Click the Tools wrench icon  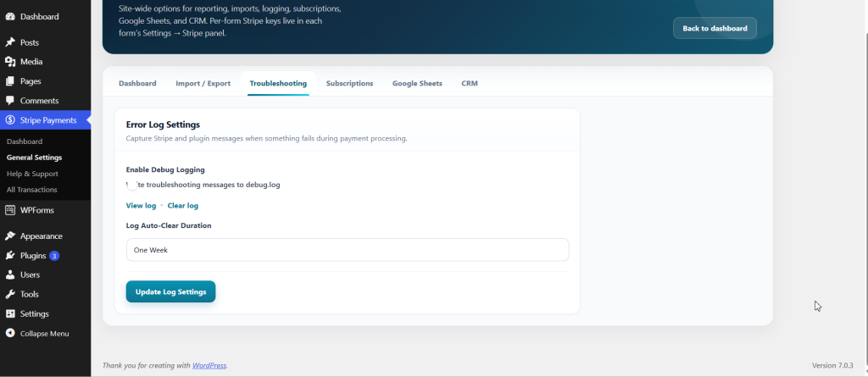(x=10, y=295)
